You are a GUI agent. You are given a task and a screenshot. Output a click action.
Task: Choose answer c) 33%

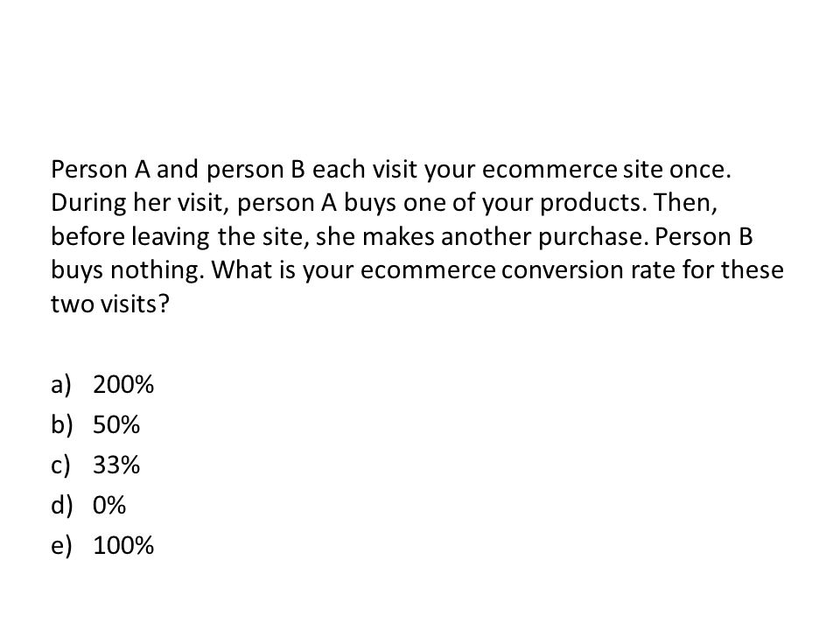(x=95, y=465)
